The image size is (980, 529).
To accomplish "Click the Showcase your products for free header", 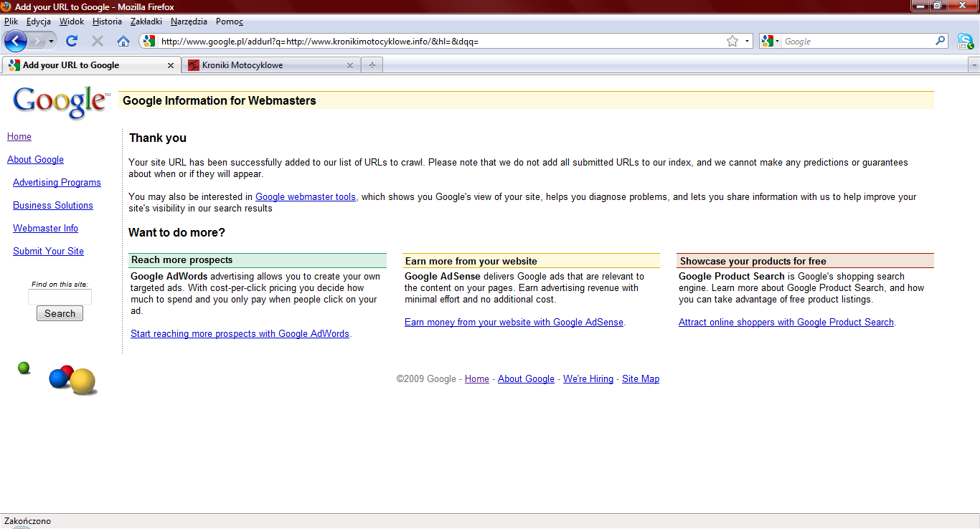I will point(805,261).
